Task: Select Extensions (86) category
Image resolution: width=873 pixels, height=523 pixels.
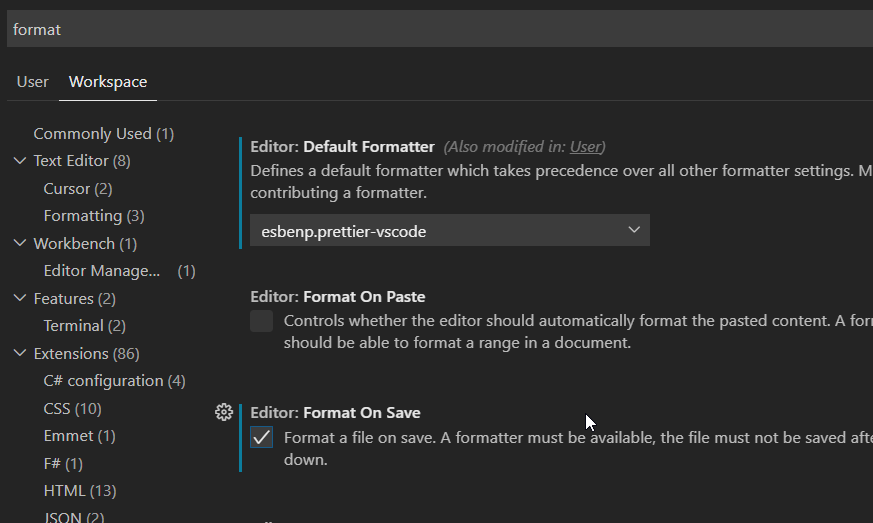Action: point(86,354)
